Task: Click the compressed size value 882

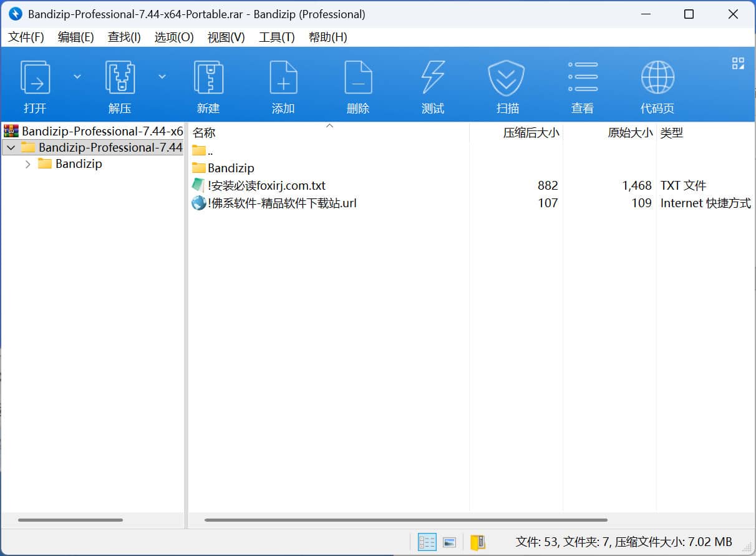Action: pos(548,185)
